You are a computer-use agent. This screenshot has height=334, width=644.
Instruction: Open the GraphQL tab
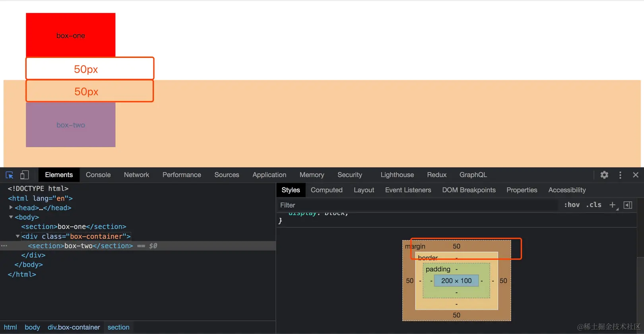473,175
